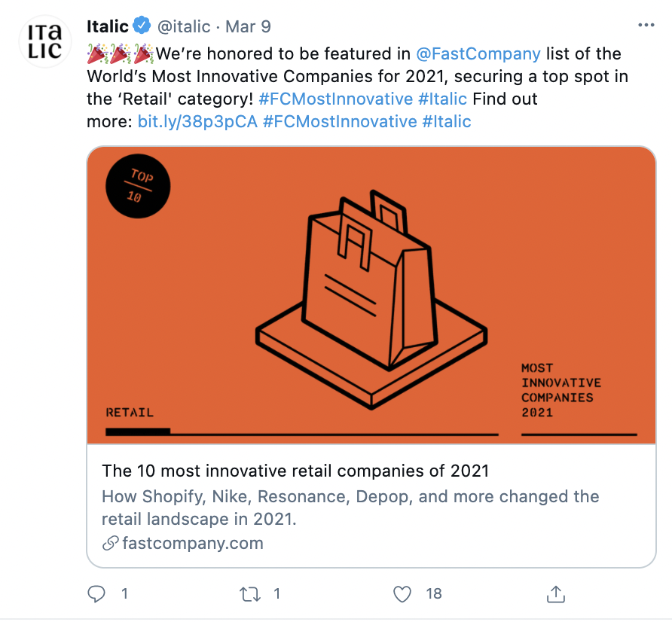This screenshot has width=672, height=622.
Task: Click the 18 likes count
Action: 433,594
